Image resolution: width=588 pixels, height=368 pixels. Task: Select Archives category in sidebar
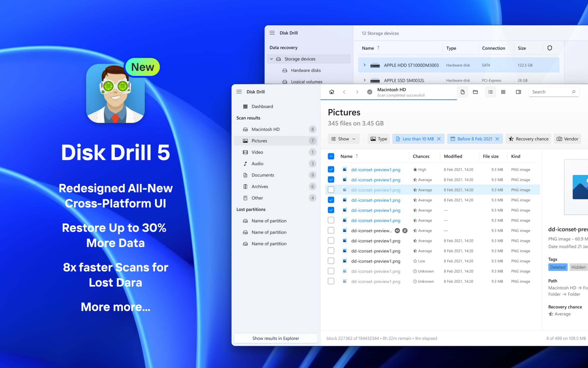pyautogui.click(x=276, y=186)
